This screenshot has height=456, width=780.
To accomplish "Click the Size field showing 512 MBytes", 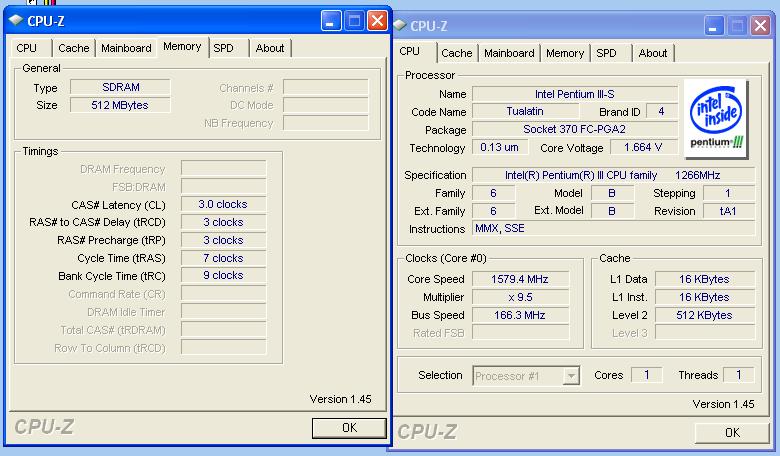I will tap(120, 105).
